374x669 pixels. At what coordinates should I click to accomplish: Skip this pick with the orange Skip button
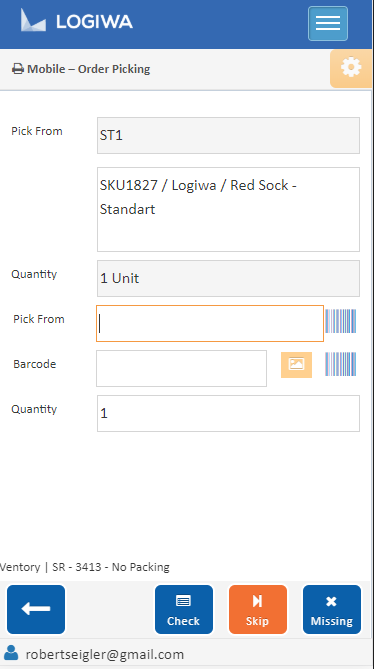258,609
